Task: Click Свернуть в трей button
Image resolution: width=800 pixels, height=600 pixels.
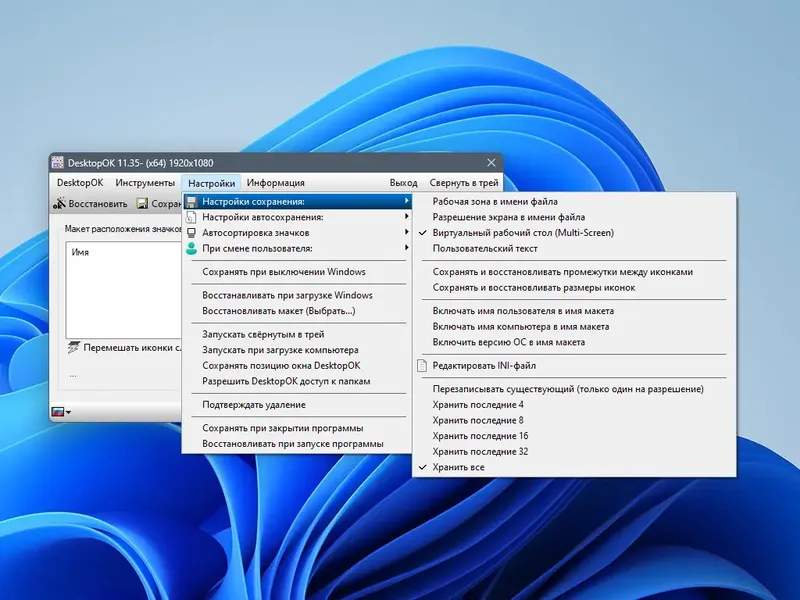Action: tap(464, 183)
